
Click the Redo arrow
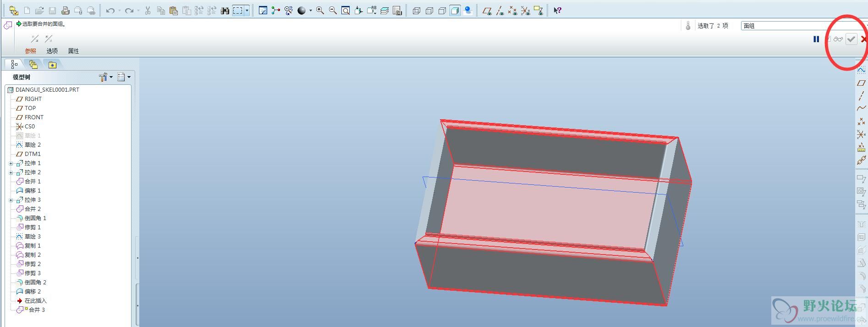129,11
